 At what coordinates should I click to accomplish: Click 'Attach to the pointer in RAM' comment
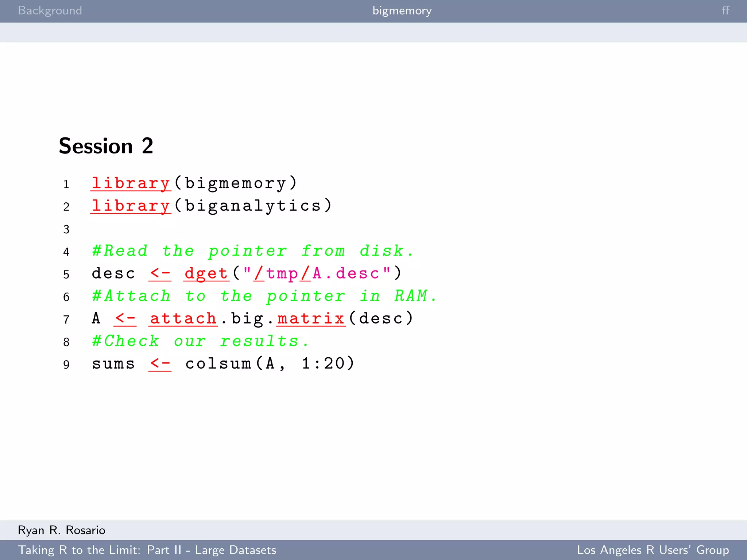click(264, 296)
